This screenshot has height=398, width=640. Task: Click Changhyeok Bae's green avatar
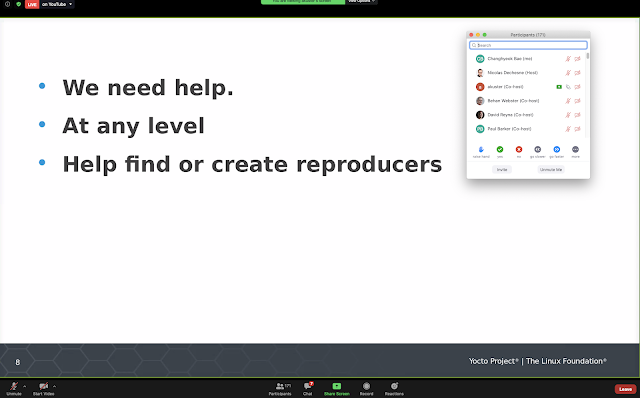click(x=480, y=59)
